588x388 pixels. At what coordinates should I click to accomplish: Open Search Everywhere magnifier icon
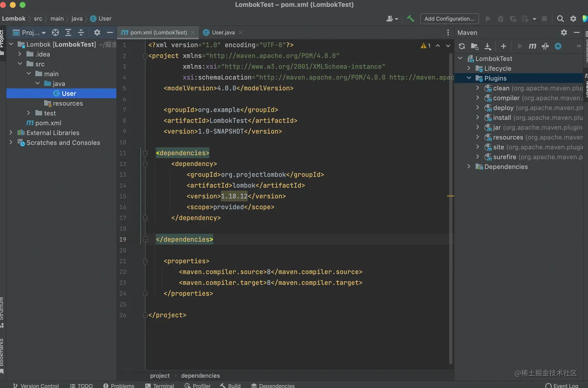[x=560, y=19]
